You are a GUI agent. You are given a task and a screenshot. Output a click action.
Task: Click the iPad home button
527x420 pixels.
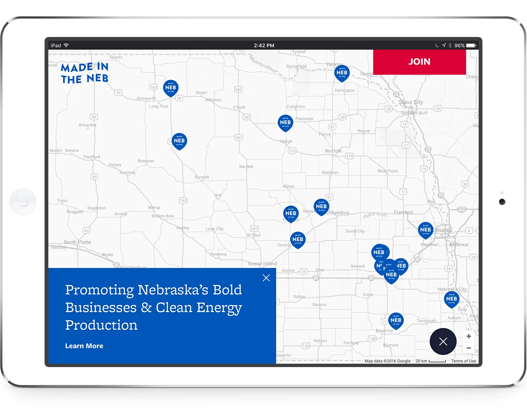(23, 202)
